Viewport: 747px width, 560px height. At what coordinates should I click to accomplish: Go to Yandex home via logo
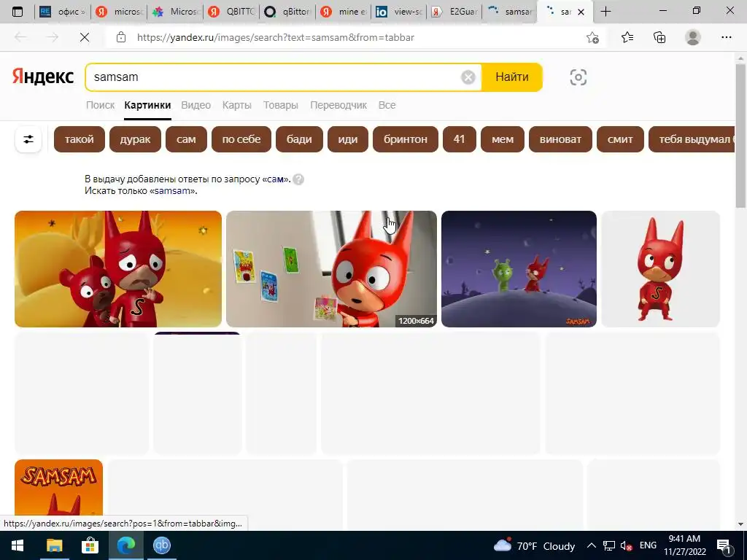point(43,76)
